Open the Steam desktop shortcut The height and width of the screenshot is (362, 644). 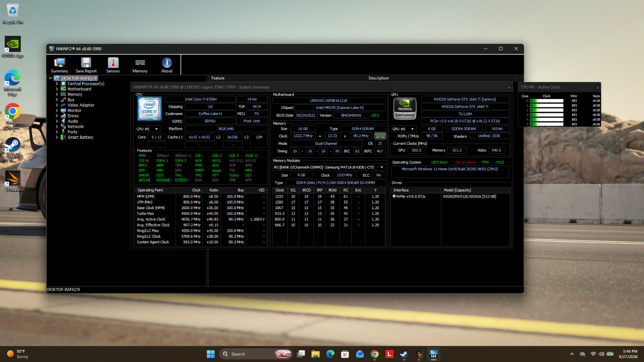point(12,148)
